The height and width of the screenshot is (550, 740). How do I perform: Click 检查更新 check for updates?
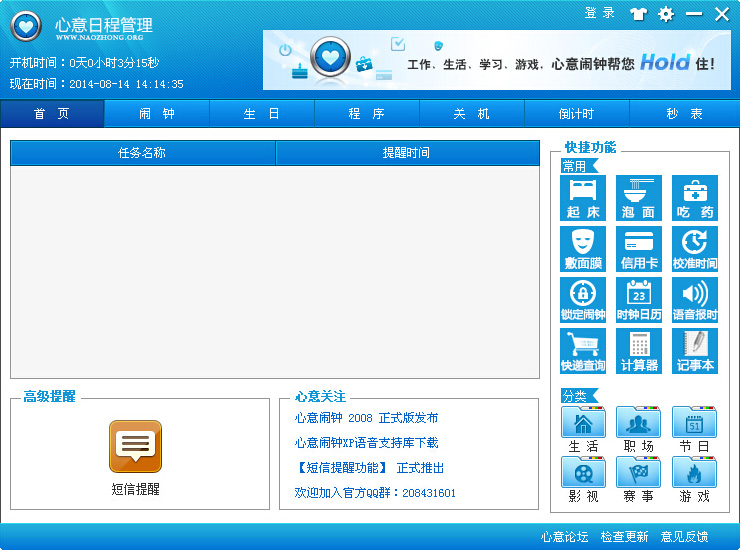coord(624,537)
